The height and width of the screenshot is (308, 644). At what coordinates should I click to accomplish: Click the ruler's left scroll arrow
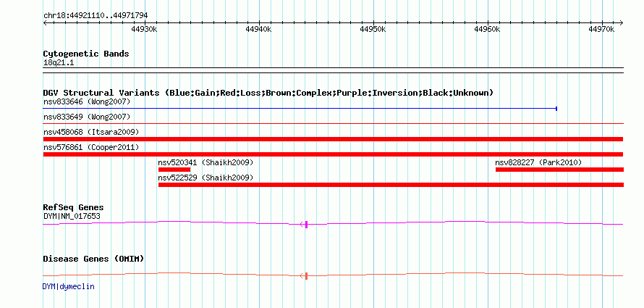[x=45, y=22]
